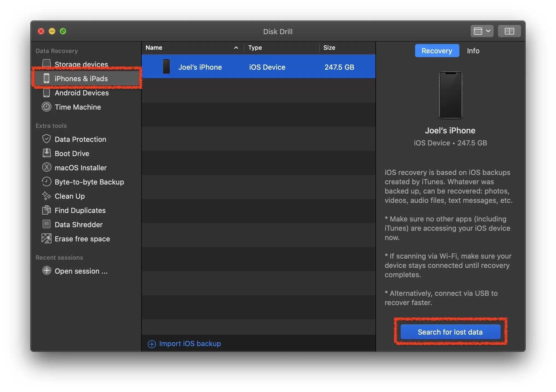
Task: Select the Time Machine icon
Action: point(46,107)
